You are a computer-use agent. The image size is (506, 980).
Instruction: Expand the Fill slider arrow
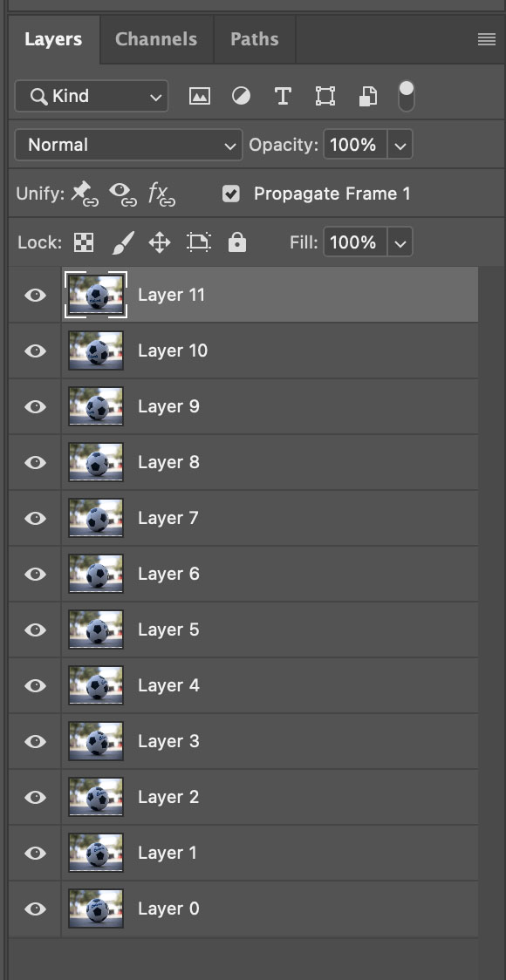(400, 242)
